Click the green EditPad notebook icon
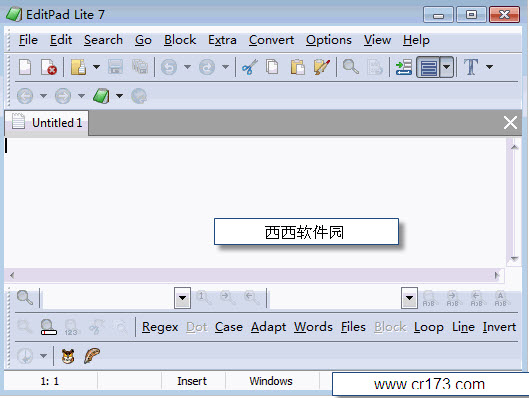This screenshot has height=398, width=529. (x=101, y=96)
